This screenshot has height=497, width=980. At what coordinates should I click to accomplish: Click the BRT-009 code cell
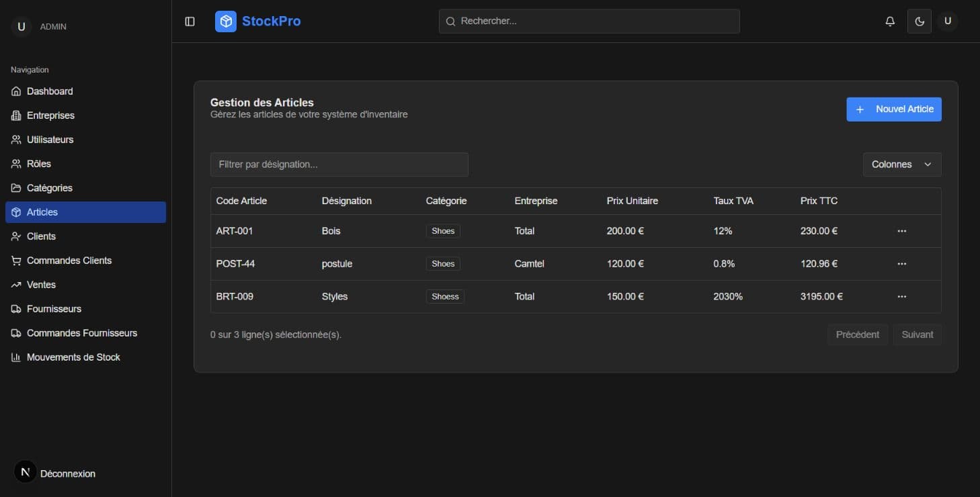coord(235,296)
